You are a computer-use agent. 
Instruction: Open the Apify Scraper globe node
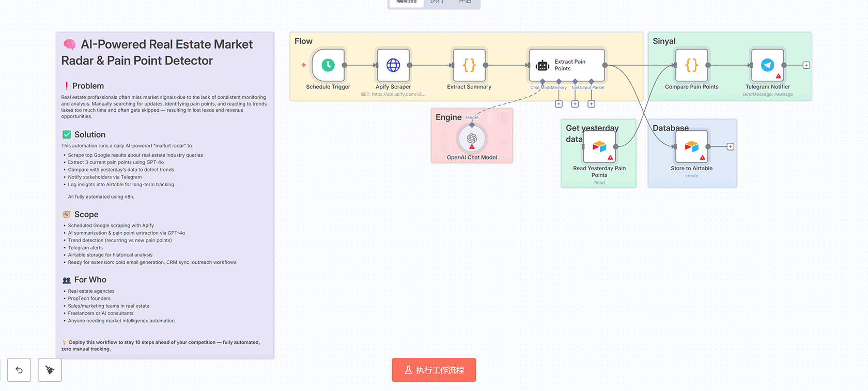click(x=393, y=65)
